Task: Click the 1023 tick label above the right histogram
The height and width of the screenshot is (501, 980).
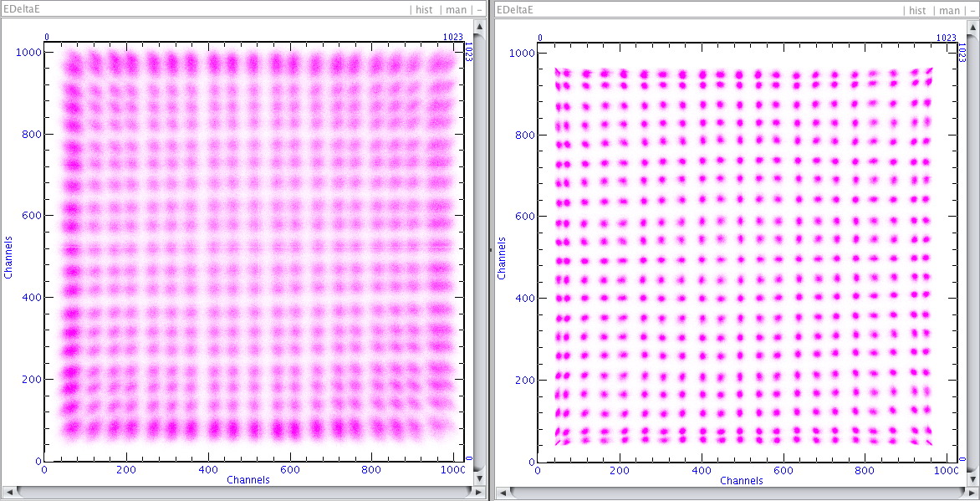Action: [x=945, y=36]
